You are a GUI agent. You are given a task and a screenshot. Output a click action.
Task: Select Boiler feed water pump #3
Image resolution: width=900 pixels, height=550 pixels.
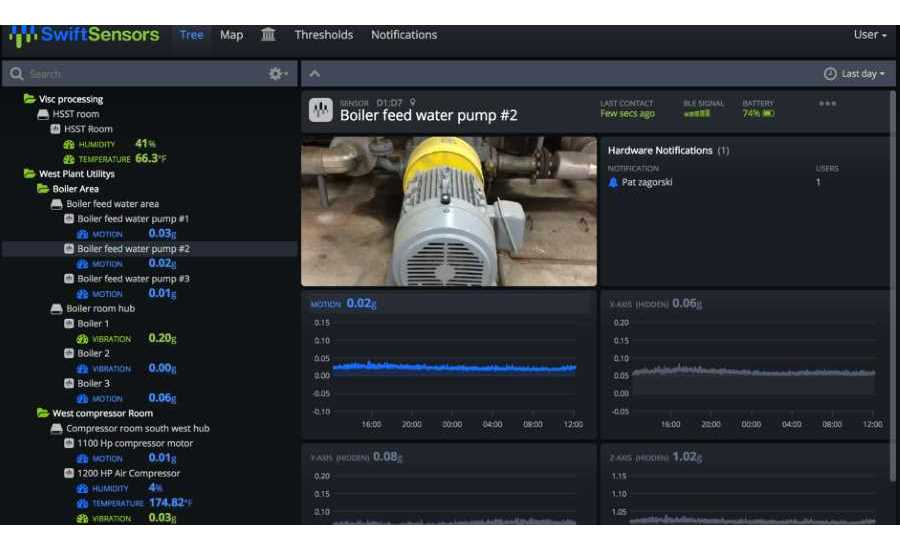coord(133,279)
